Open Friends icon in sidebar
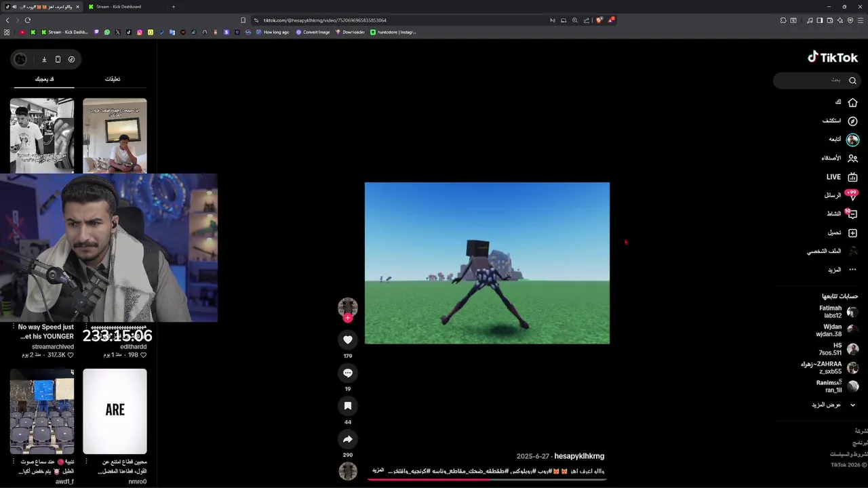This screenshot has height=488, width=868. coord(852,158)
